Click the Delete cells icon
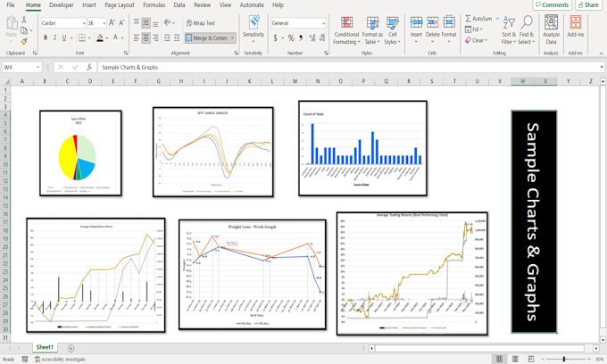Screen dimensions: 607x364 (432, 22)
